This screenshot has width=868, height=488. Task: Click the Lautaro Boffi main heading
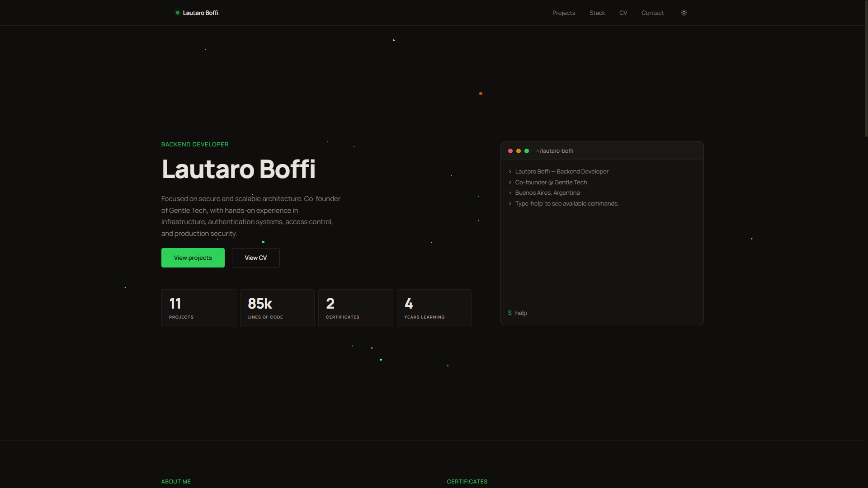click(x=239, y=169)
